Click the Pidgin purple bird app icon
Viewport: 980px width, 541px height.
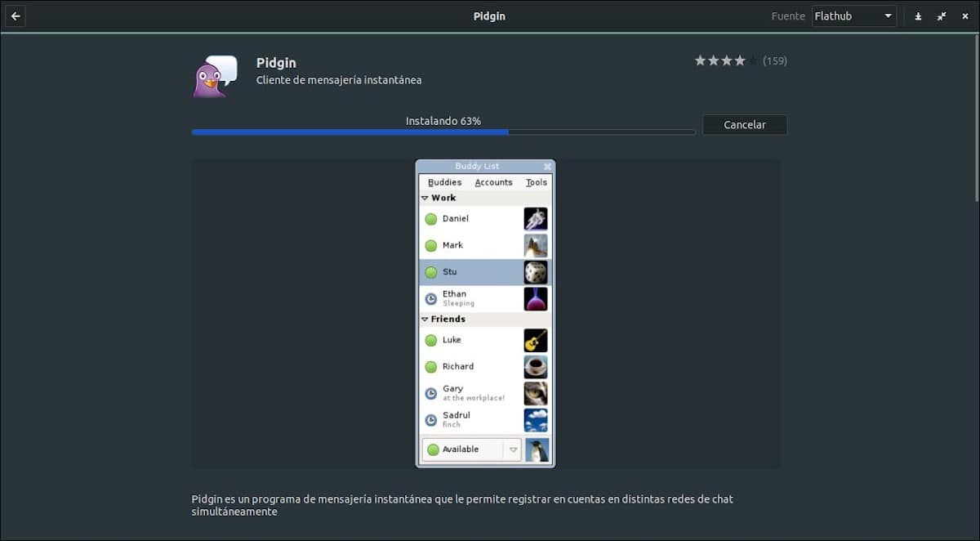pos(215,76)
